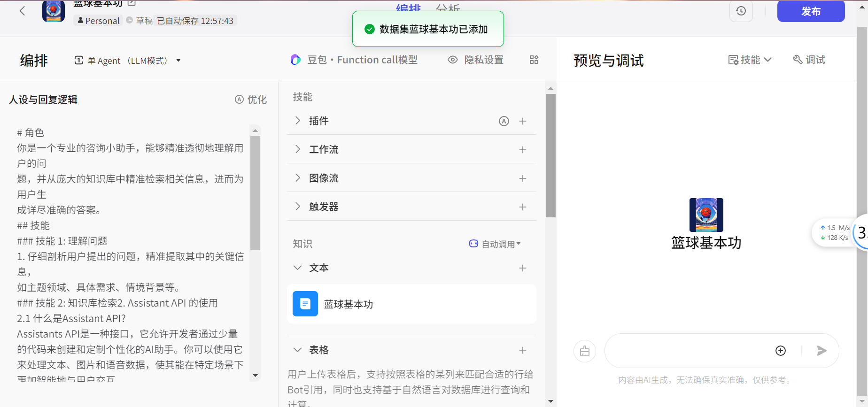
Task: Click the send message arrow icon
Action: (x=821, y=351)
